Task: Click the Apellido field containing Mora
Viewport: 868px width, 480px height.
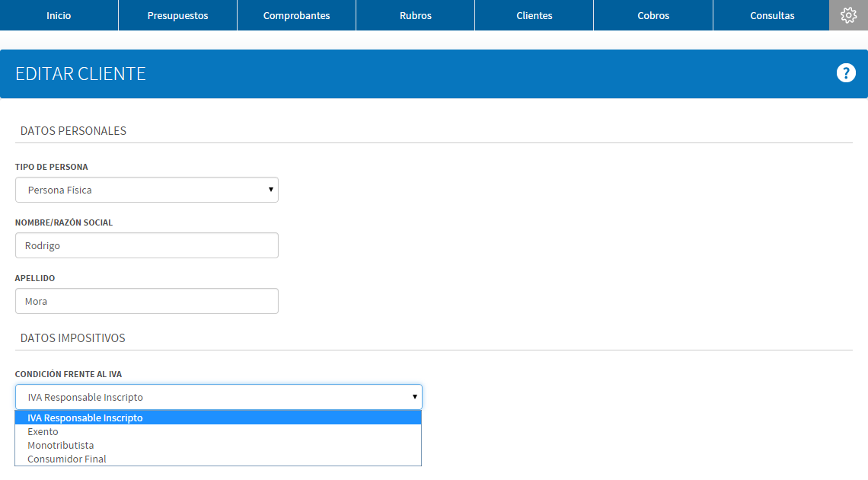Action: click(147, 301)
